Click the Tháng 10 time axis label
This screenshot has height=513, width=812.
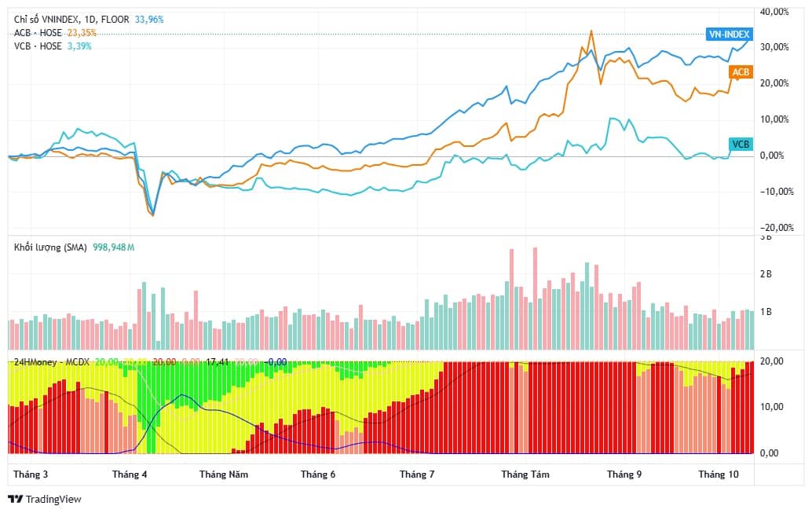(x=719, y=475)
